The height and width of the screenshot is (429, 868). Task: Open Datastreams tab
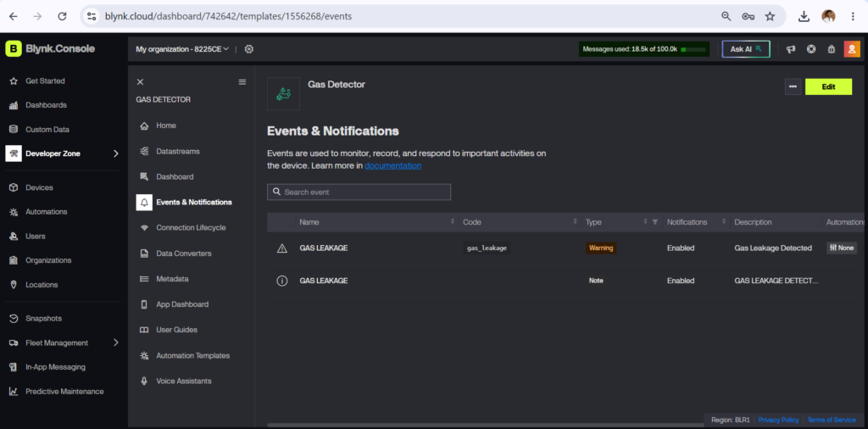[x=178, y=151]
